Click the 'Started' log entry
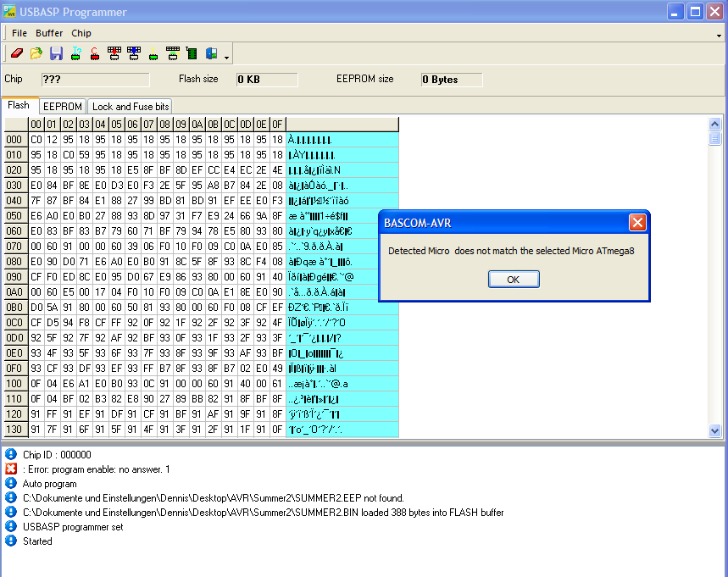The image size is (728, 577). (37, 541)
